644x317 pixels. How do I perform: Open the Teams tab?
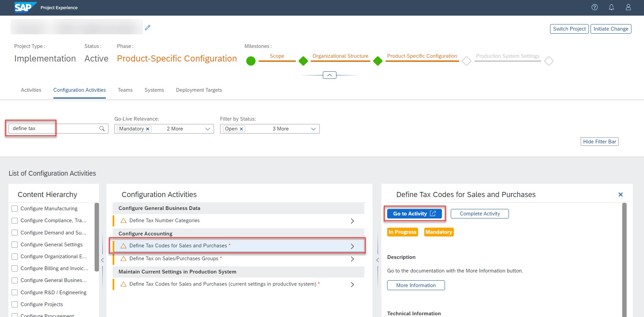point(125,90)
